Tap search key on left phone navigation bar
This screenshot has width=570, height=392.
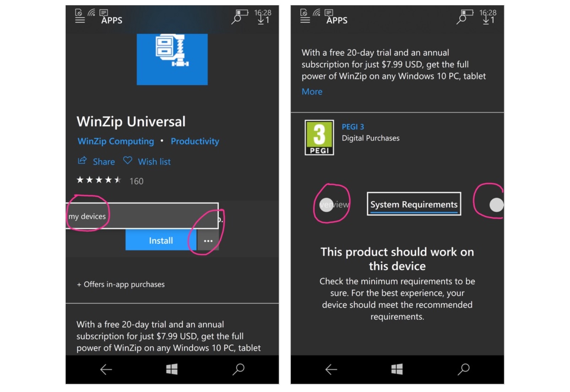pos(238,369)
